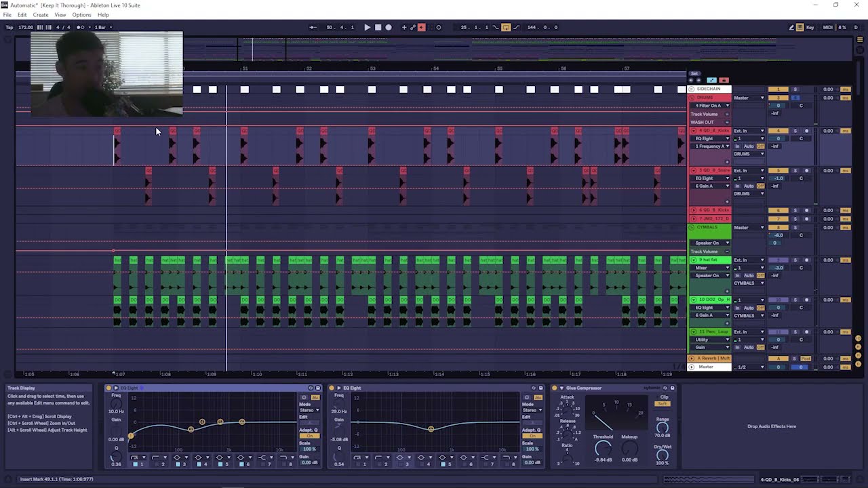This screenshot has width=868, height=488.
Task: Click the Threshold knob in Glue Compressor
Action: click(x=603, y=448)
